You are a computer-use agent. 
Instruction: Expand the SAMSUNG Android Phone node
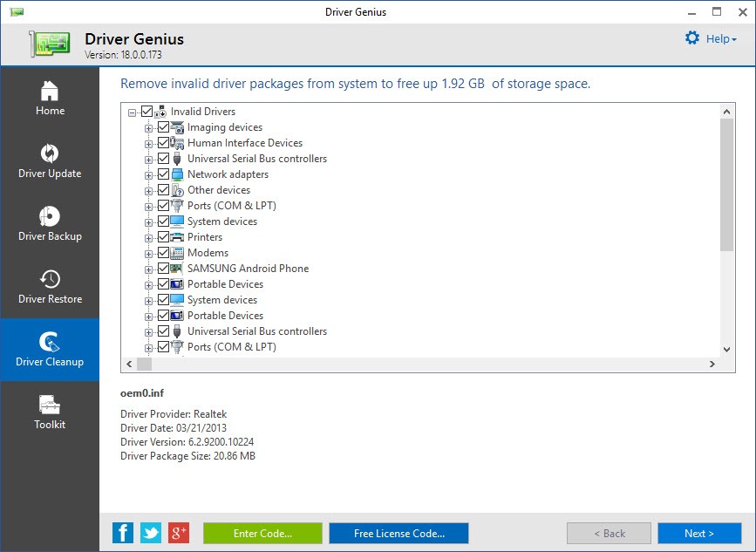(x=148, y=269)
